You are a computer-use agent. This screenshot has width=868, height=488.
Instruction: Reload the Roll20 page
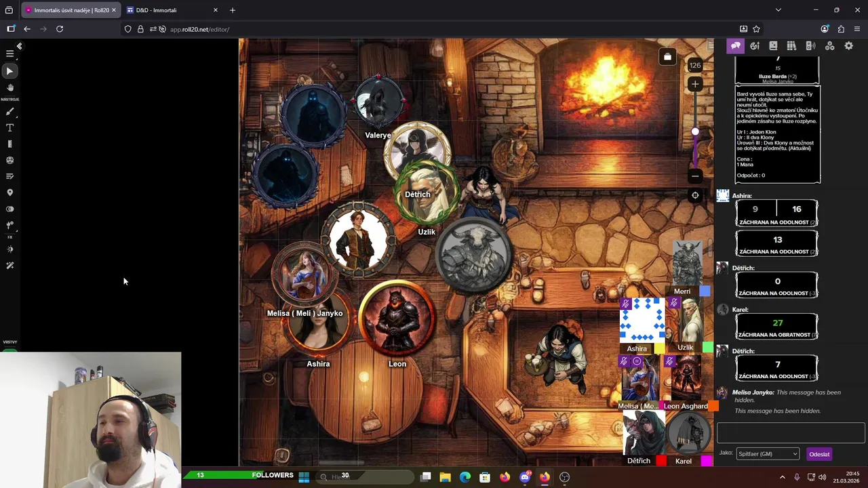[x=60, y=29]
